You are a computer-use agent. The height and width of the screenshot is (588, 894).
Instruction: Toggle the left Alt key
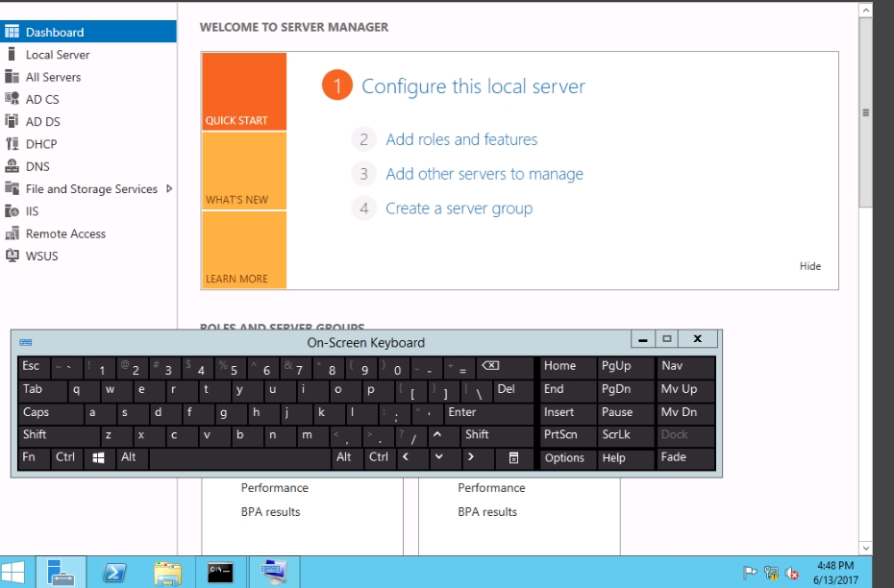131,458
